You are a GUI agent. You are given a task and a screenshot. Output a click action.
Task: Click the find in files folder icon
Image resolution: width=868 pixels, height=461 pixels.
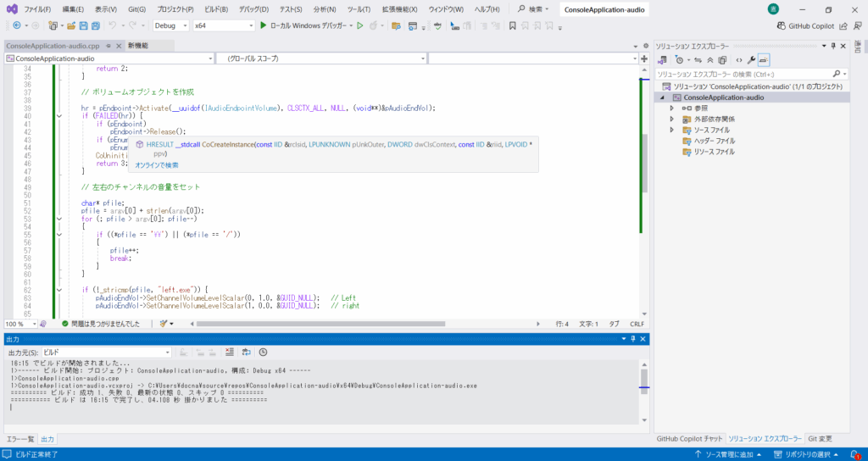395,25
